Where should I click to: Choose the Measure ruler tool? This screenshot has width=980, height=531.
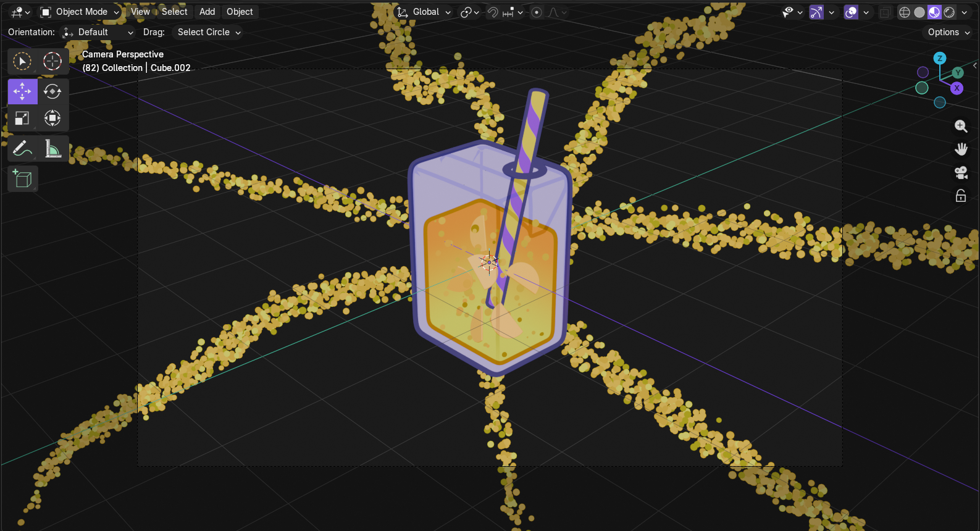[x=52, y=149]
